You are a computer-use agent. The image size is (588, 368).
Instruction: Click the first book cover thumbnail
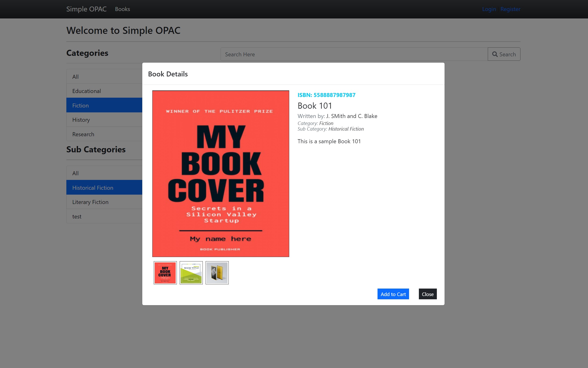pyautogui.click(x=165, y=272)
